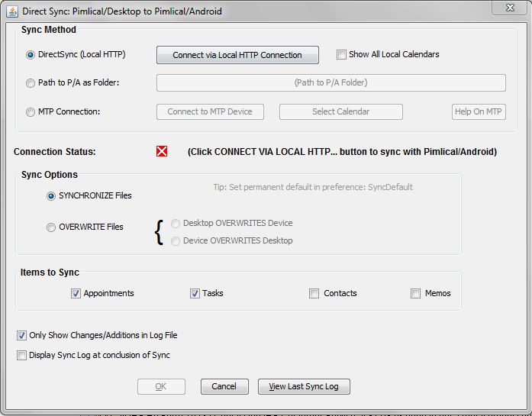Screen dimensions: 532x416
Task: Enable Memos sync checkbox
Action: (416, 293)
